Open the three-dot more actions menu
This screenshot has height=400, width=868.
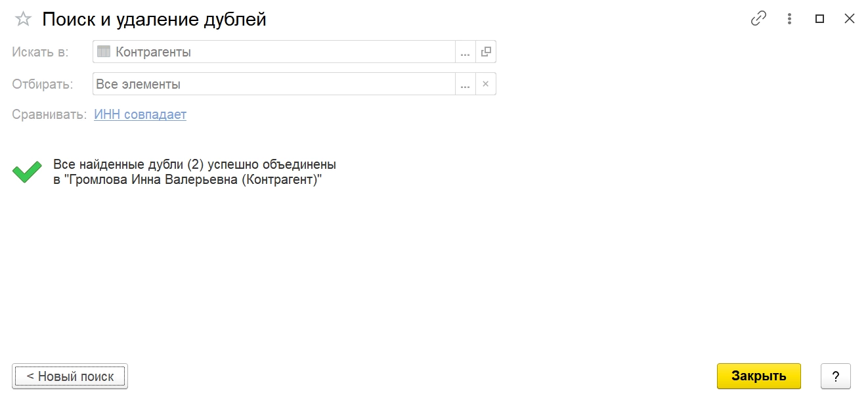tap(789, 19)
